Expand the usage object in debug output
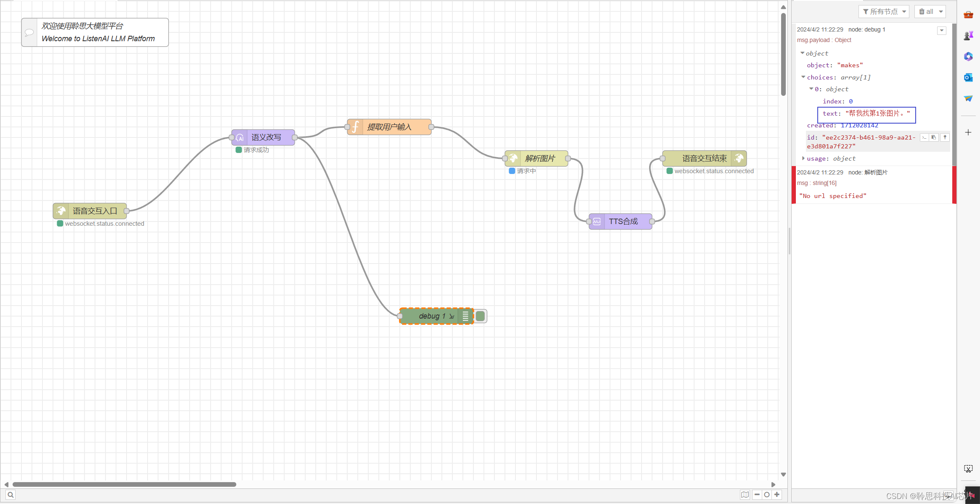The width and height of the screenshot is (980, 504). point(803,158)
